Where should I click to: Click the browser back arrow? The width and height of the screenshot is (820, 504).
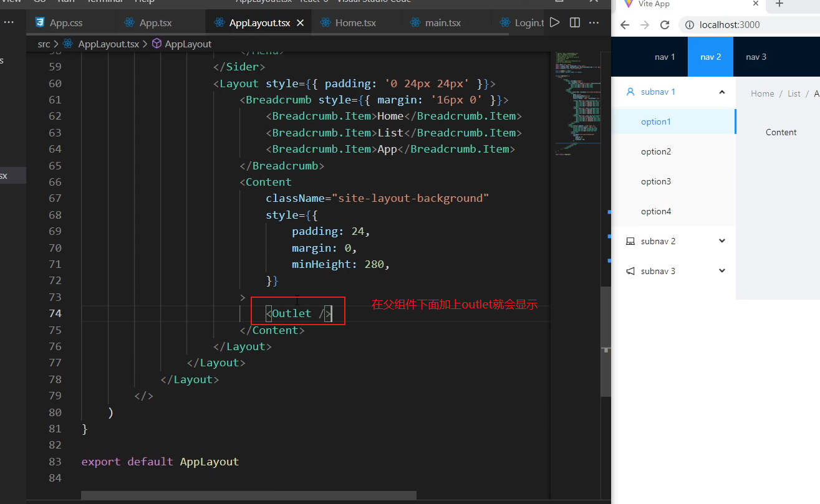(624, 25)
